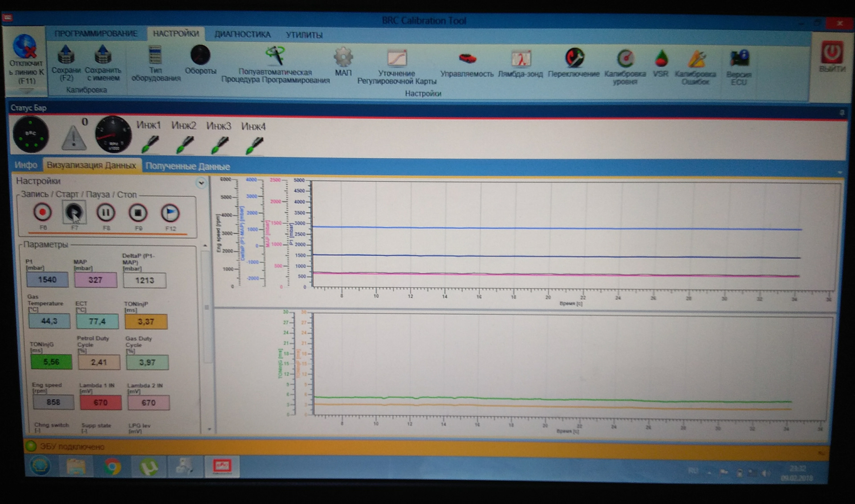
Task: Click the taskbar clock showing 09.02.2018
Action: pyautogui.click(x=798, y=474)
